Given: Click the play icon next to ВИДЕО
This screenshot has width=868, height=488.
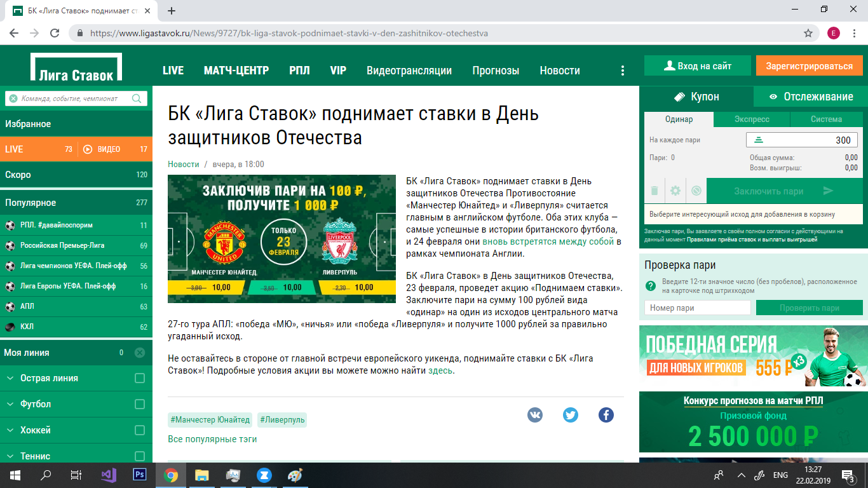Looking at the screenshot, I should tap(88, 149).
